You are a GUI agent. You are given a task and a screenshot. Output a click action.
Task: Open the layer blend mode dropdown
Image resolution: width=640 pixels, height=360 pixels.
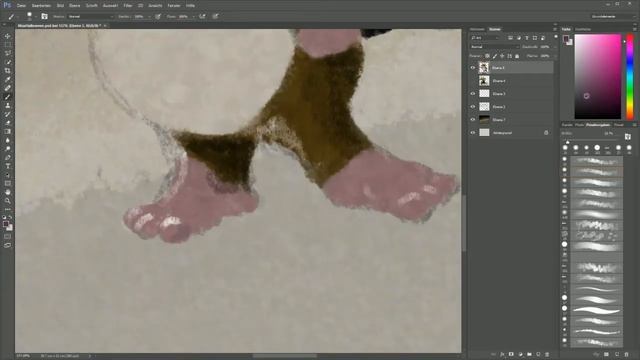point(494,47)
